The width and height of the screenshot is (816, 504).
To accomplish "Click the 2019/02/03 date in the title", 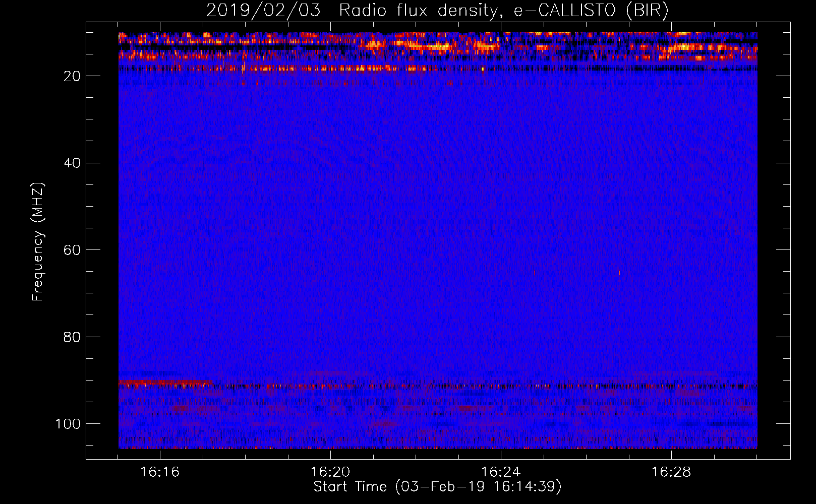I will click(x=263, y=11).
